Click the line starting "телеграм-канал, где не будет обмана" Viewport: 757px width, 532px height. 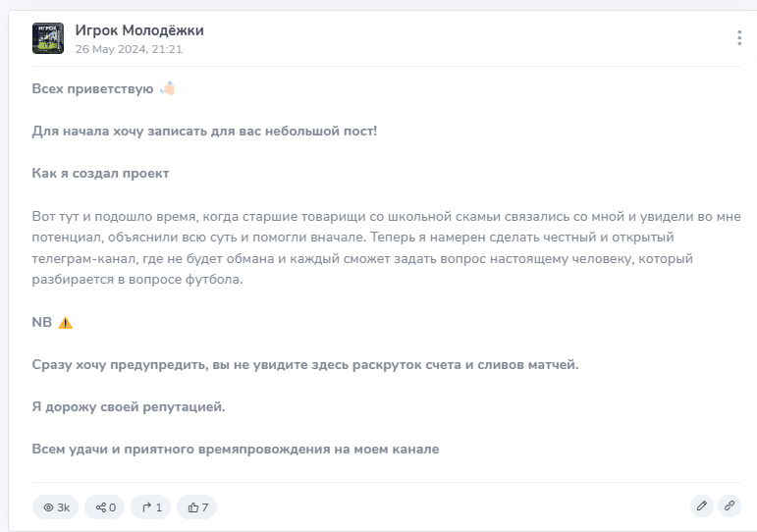point(362,259)
